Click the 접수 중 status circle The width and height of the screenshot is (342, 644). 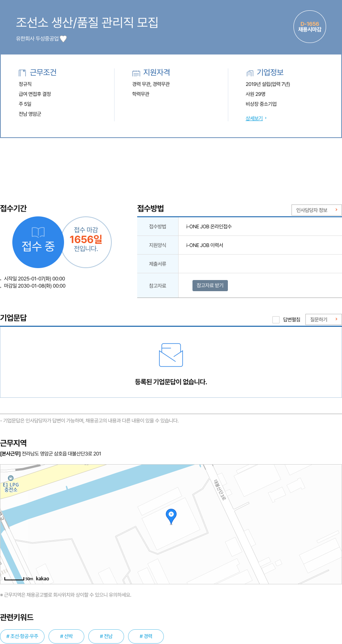[x=38, y=242]
